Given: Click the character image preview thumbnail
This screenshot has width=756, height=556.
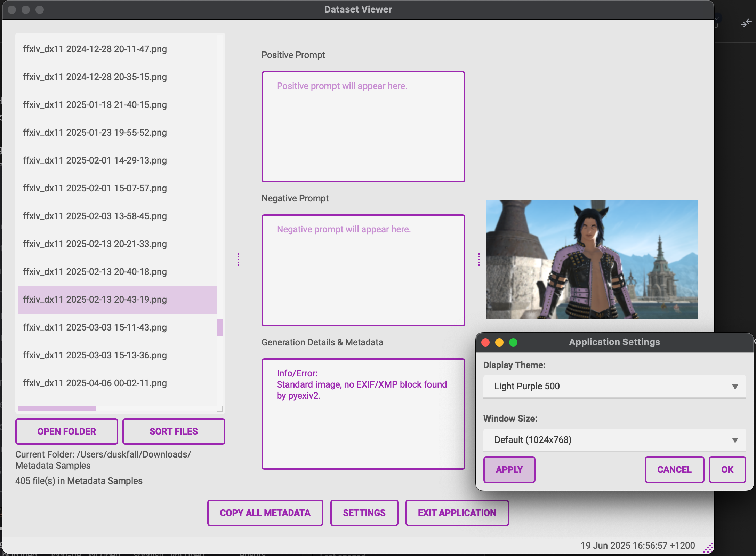Looking at the screenshot, I should [592, 260].
